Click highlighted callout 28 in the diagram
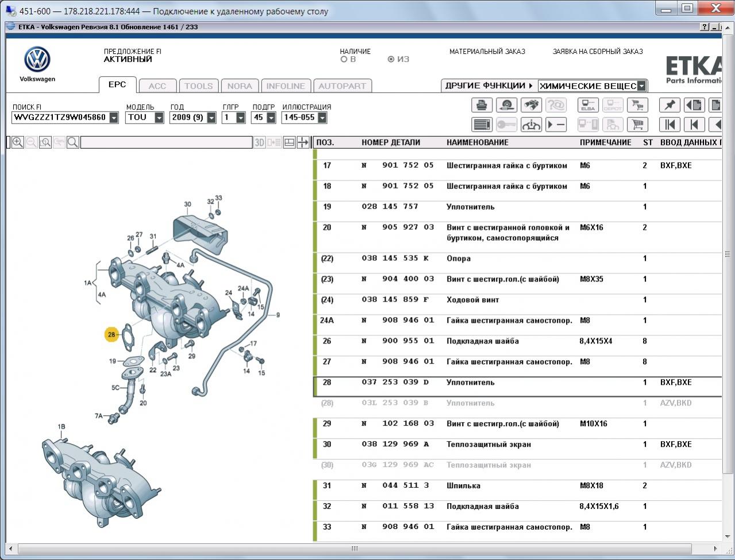 click(111, 334)
